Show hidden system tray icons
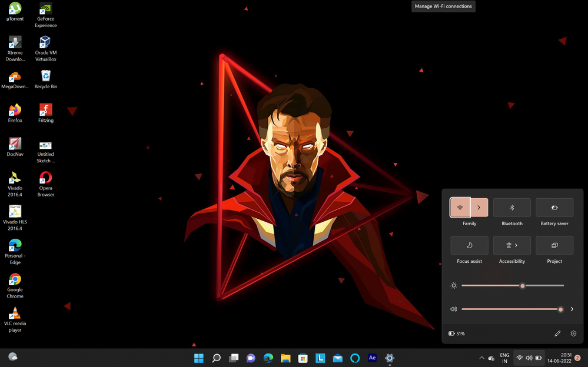This screenshot has height=367, width=588. (x=482, y=358)
